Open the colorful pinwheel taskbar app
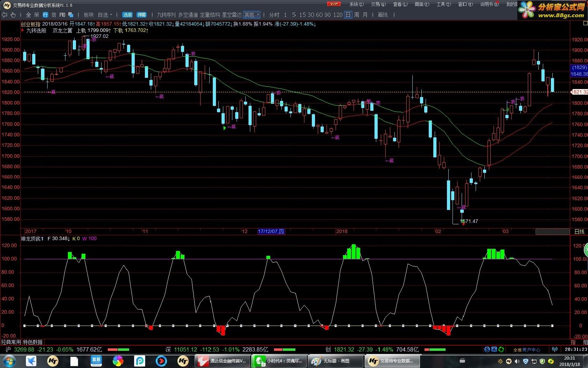Viewport: 588px width, 368px height. 118,361
